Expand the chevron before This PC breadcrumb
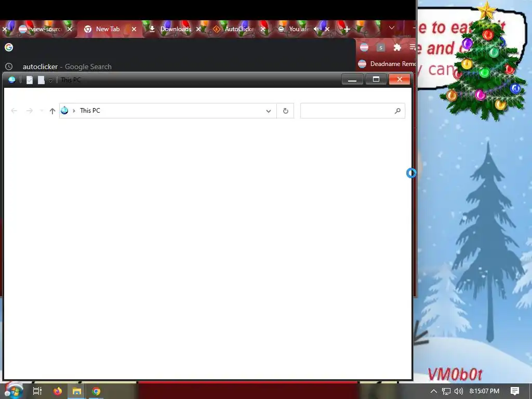 [74, 111]
